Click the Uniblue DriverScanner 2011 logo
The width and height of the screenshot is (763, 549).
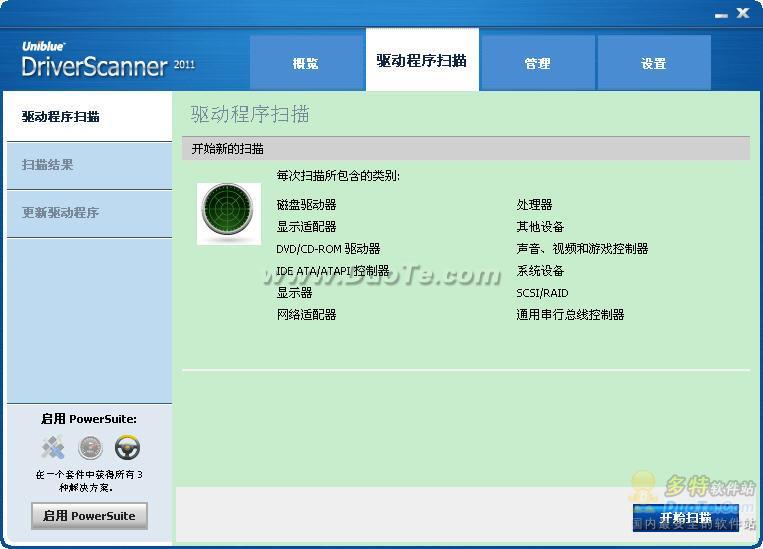108,59
